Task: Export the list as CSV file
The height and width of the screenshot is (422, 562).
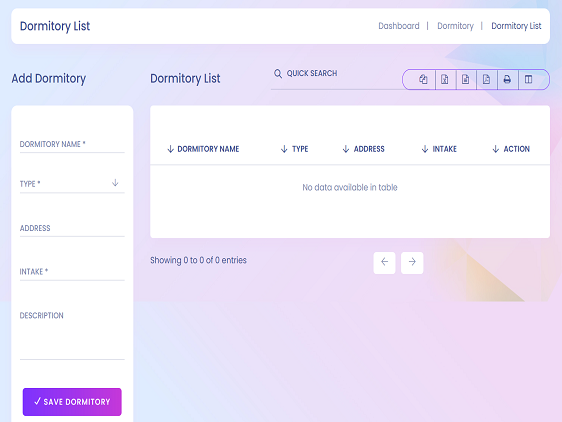Action: pyautogui.click(x=465, y=79)
